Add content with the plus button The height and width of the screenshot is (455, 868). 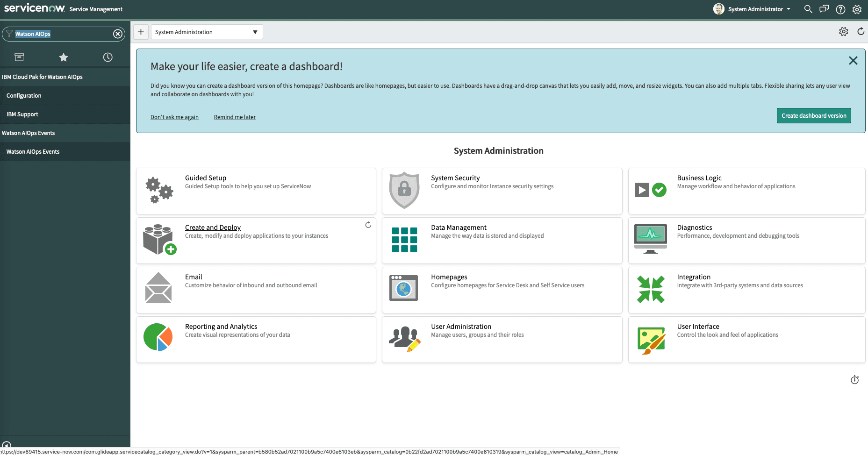[141, 32]
